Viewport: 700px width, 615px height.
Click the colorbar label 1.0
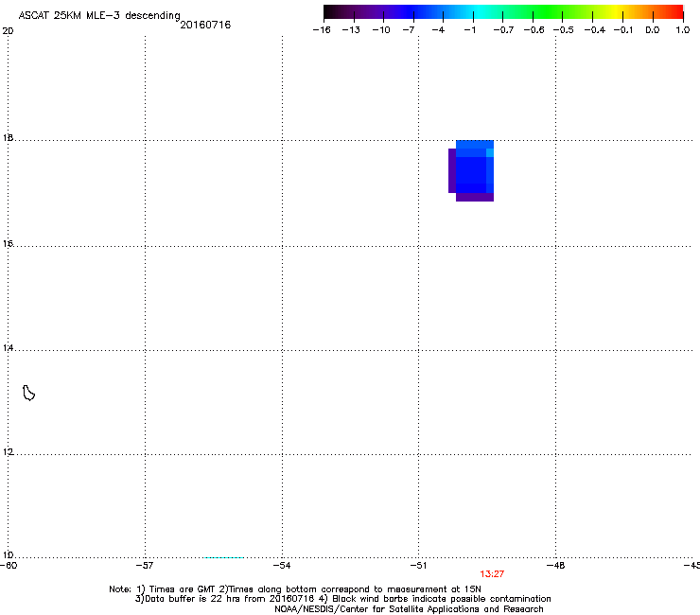pos(683,30)
